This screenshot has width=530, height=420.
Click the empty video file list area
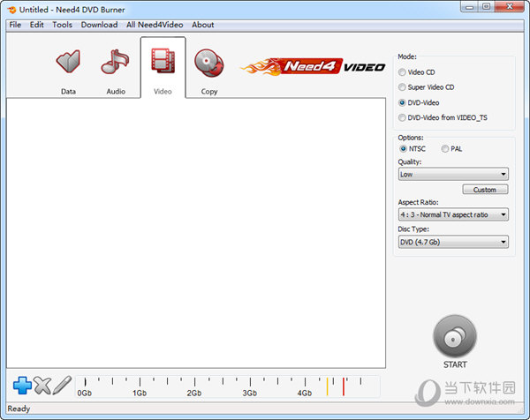click(x=196, y=233)
